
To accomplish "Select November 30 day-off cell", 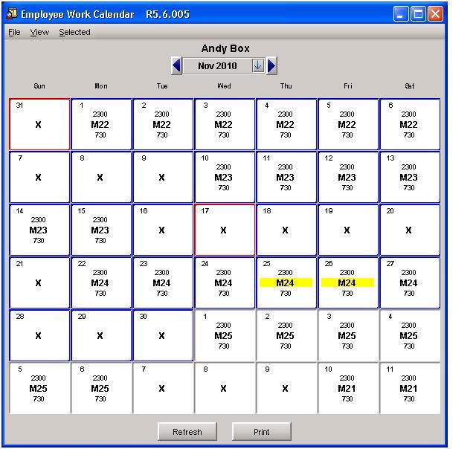I will pyautogui.click(x=163, y=335).
